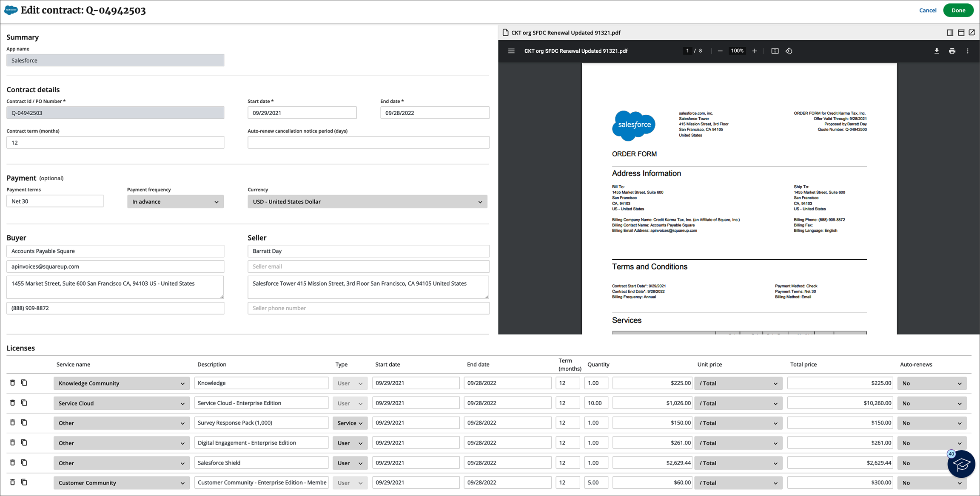Print the PDF document
Image resolution: width=980 pixels, height=496 pixels.
(952, 51)
